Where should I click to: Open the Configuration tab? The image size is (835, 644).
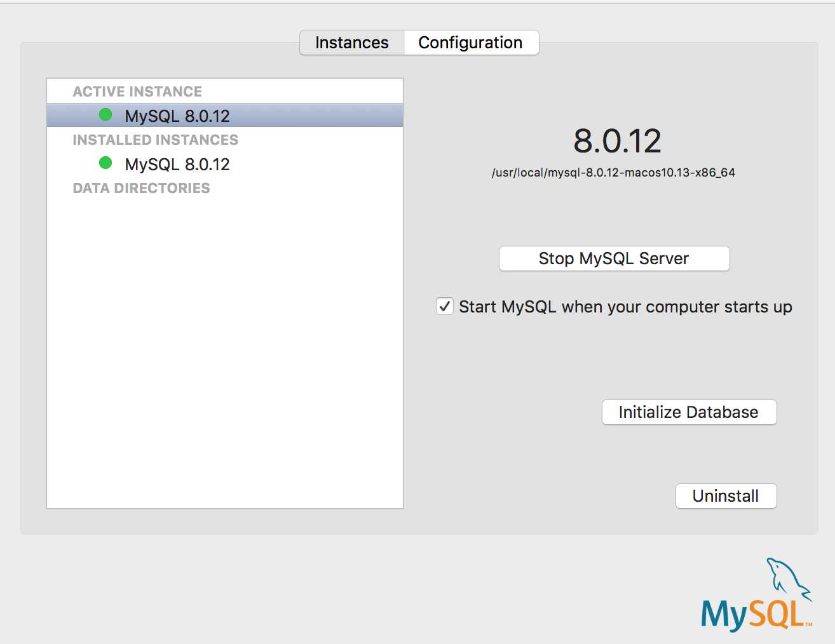pyautogui.click(x=471, y=43)
